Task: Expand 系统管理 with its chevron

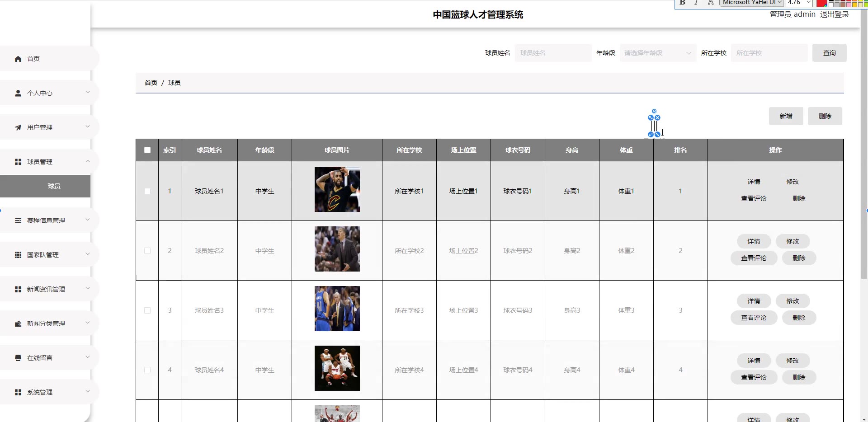Action: pyautogui.click(x=88, y=392)
